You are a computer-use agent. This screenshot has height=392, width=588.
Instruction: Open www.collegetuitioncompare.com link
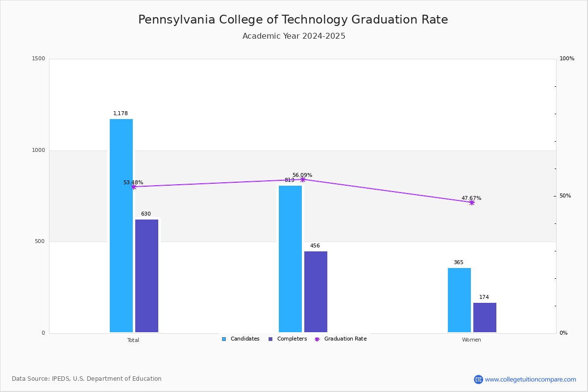(531, 379)
